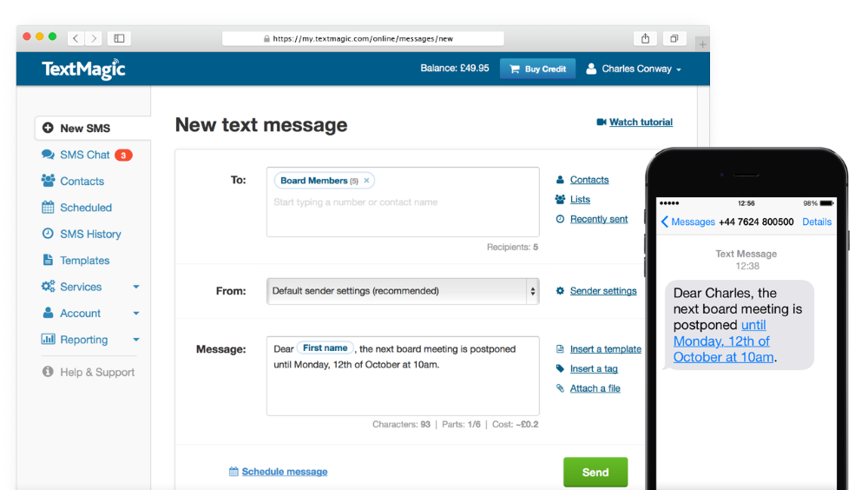Open the Lists link
868x490 pixels.
click(x=580, y=199)
